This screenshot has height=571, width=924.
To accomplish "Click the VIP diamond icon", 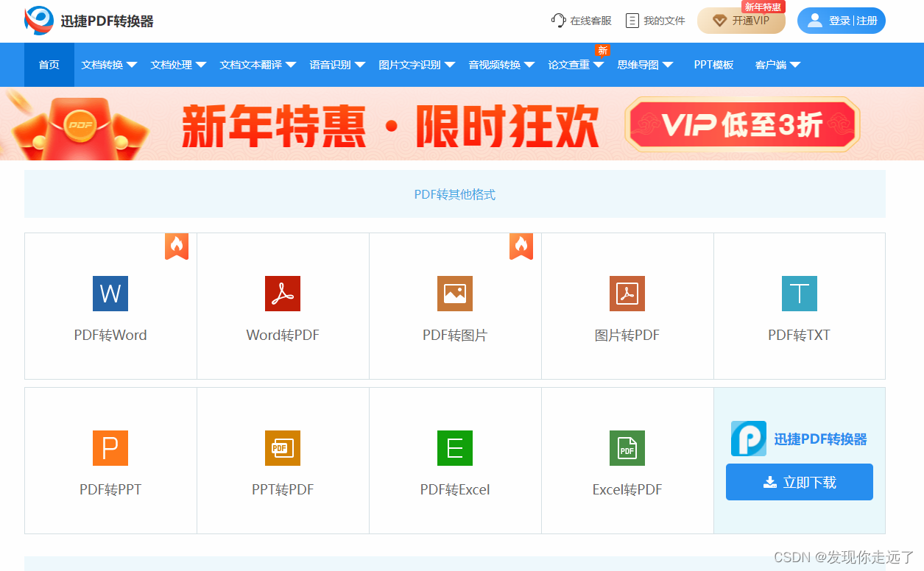I will coord(719,21).
